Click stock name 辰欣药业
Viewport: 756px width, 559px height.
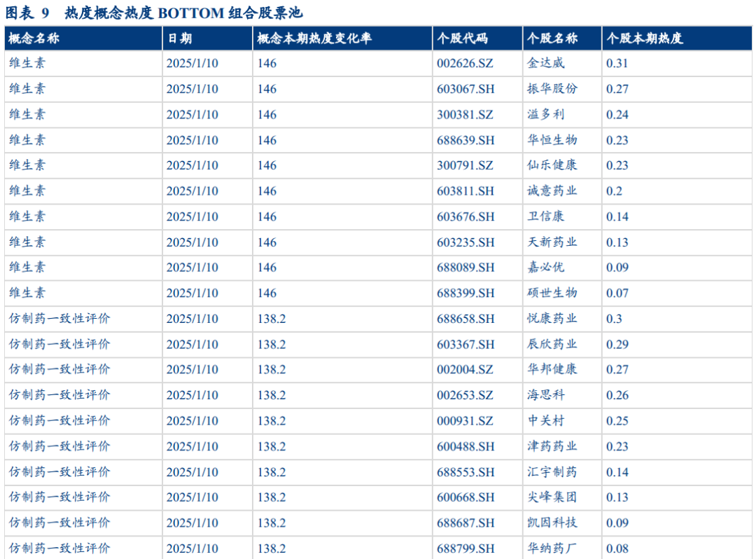click(x=552, y=343)
